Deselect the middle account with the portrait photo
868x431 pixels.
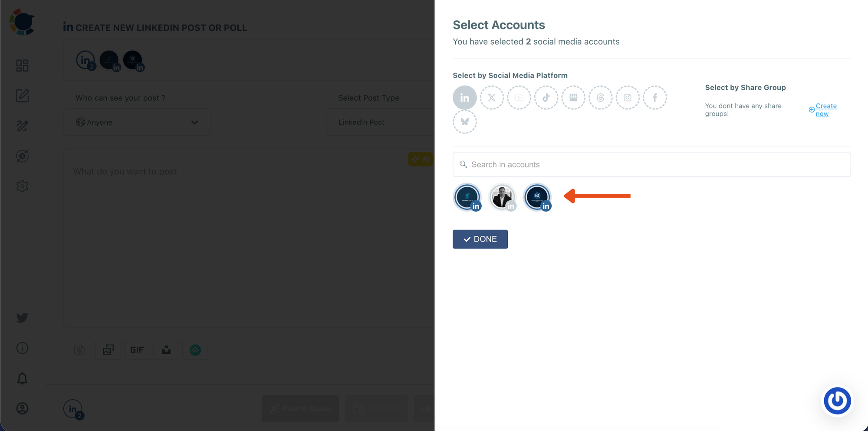pos(502,197)
